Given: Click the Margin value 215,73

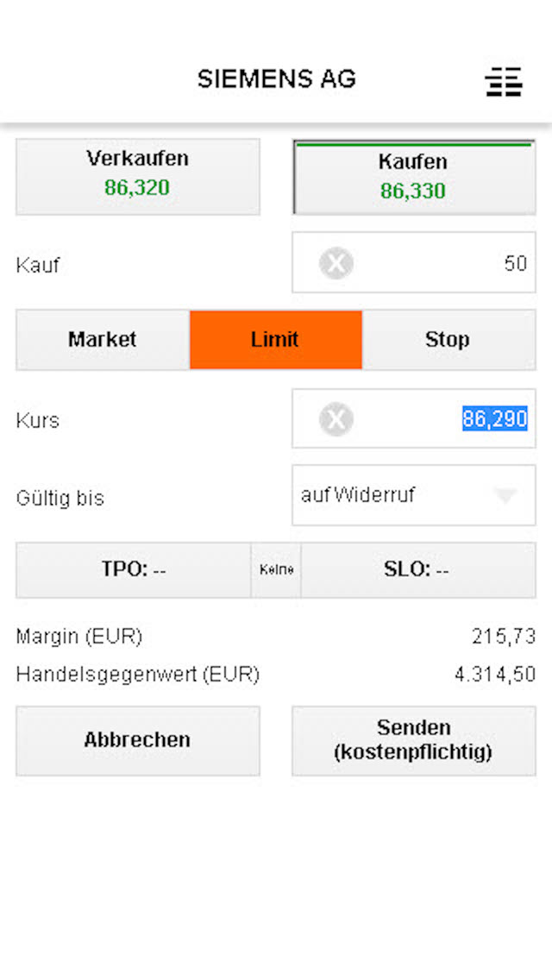Looking at the screenshot, I should 504,637.
